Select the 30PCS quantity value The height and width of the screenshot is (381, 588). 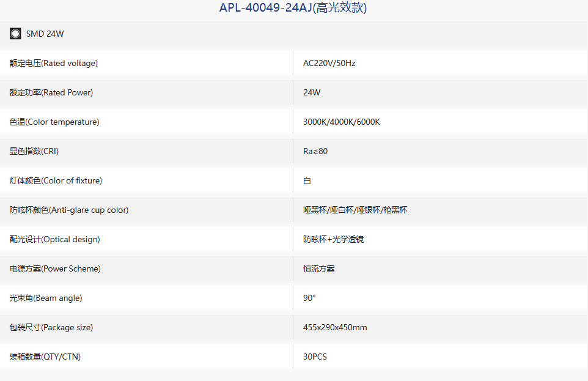(x=315, y=357)
